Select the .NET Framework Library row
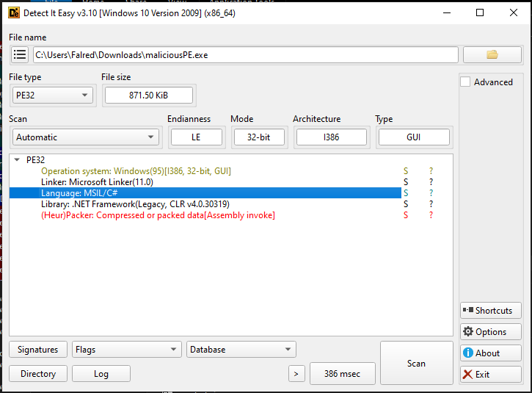 135,204
